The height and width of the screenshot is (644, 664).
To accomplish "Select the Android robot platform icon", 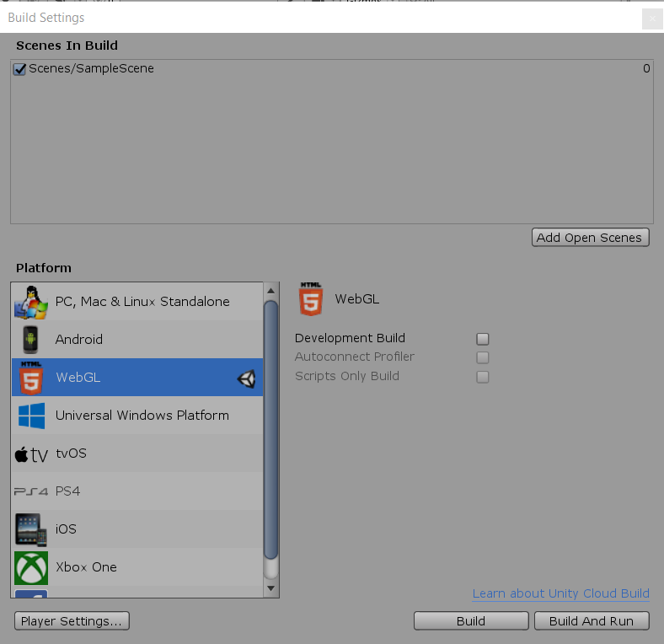I will (x=31, y=340).
